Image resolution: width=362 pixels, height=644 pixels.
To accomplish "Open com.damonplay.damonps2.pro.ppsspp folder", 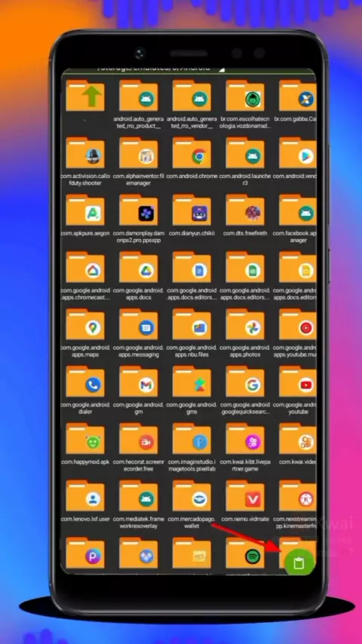I will [x=139, y=210].
